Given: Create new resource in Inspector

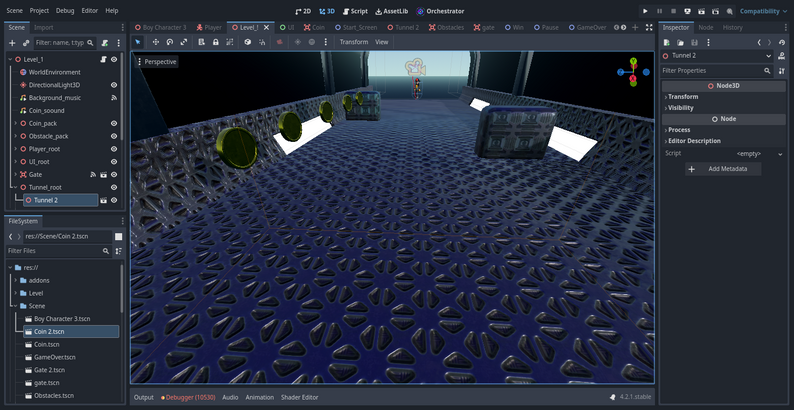Looking at the screenshot, I should pos(667,43).
